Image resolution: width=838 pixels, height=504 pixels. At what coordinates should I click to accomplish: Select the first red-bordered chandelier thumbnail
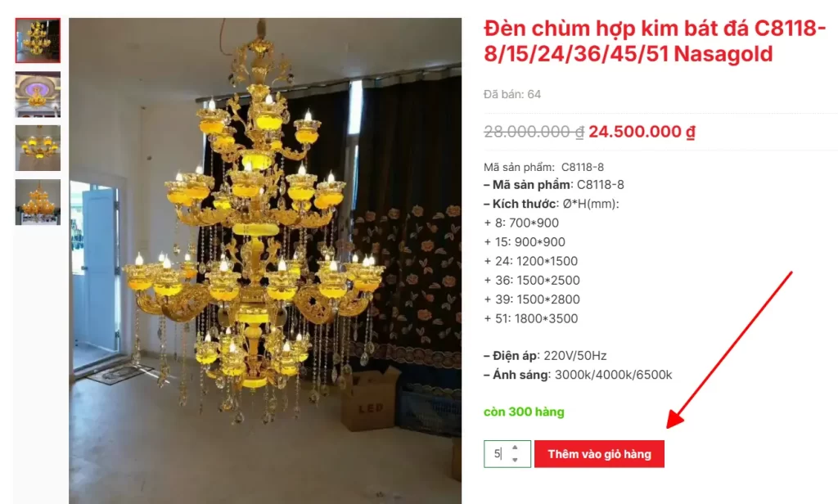[38, 40]
